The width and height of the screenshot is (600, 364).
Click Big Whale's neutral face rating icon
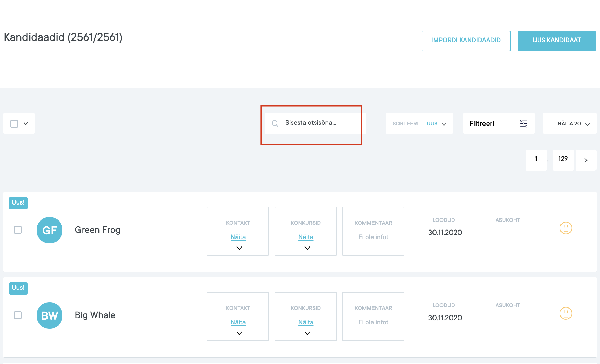(x=566, y=313)
